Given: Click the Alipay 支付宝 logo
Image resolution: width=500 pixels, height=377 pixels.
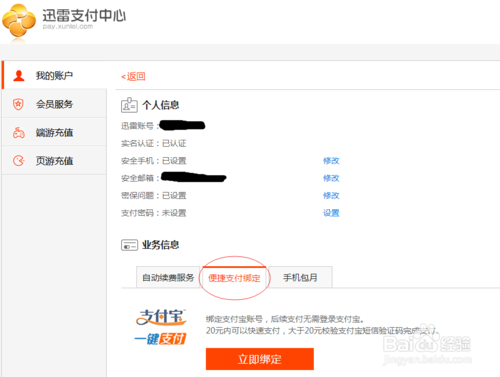Looking at the screenshot, I should [x=161, y=317].
